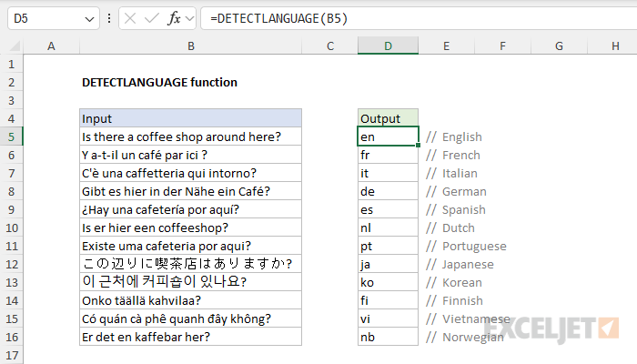Select column E header

[x=446, y=45]
